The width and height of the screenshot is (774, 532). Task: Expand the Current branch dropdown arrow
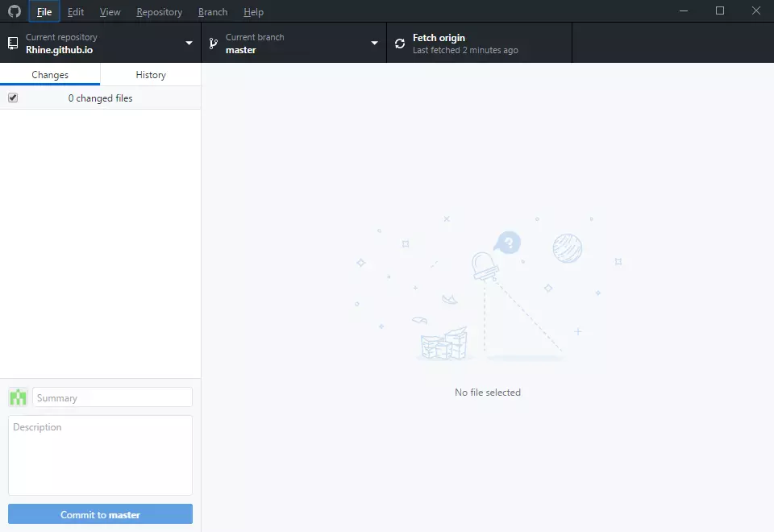click(x=374, y=44)
